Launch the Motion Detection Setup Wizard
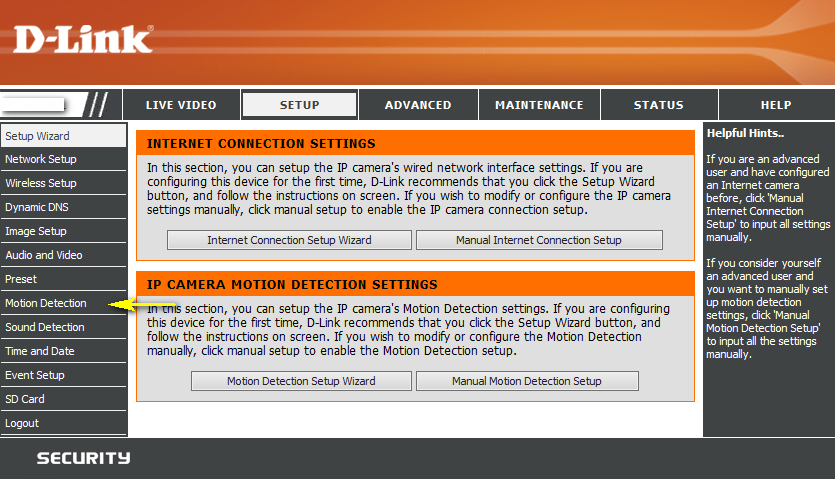The width and height of the screenshot is (835, 479). pos(301,381)
